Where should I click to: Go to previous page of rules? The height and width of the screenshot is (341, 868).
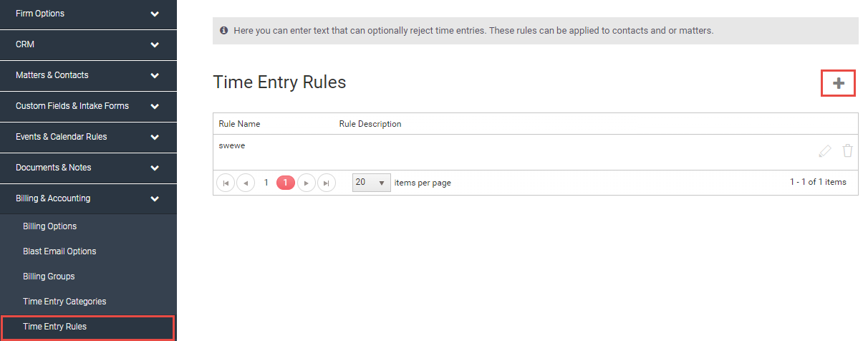click(246, 183)
